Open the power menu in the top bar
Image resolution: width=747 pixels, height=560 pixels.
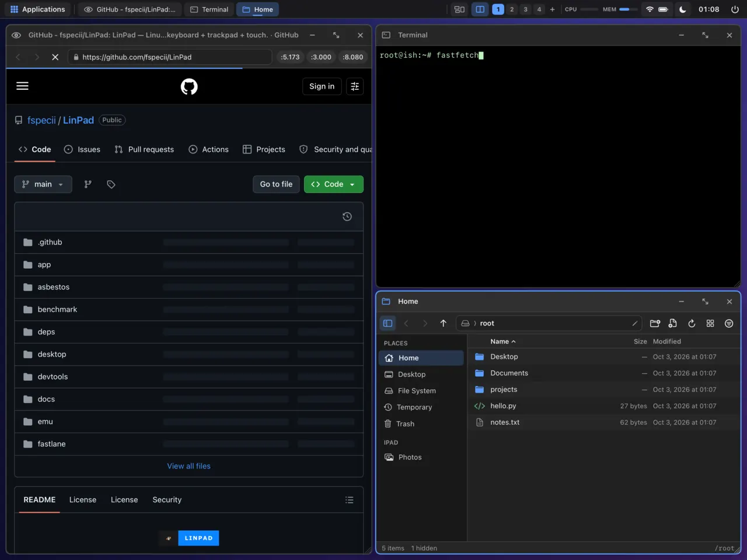click(735, 9)
